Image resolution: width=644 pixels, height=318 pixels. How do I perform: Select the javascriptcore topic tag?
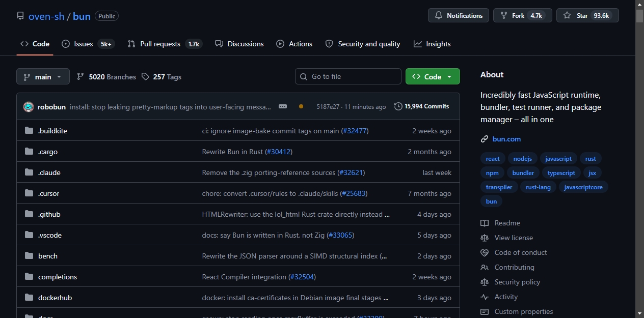[583, 187]
